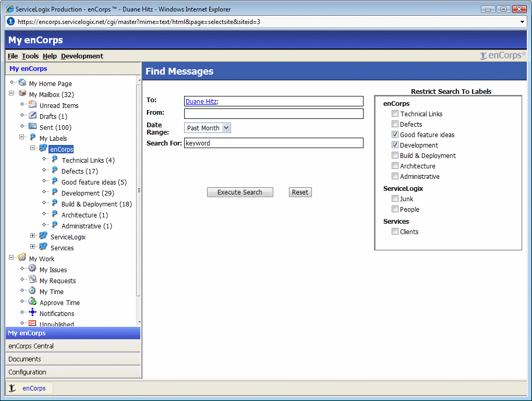Click the Search For keyword field
The image size is (532, 401).
click(273, 143)
